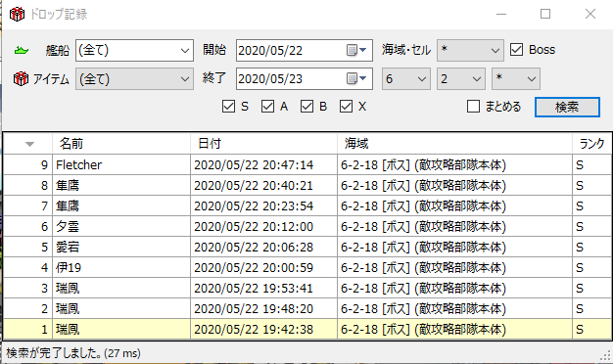Open the map dropdown showing 2
The image size is (613, 364).
(x=461, y=79)
